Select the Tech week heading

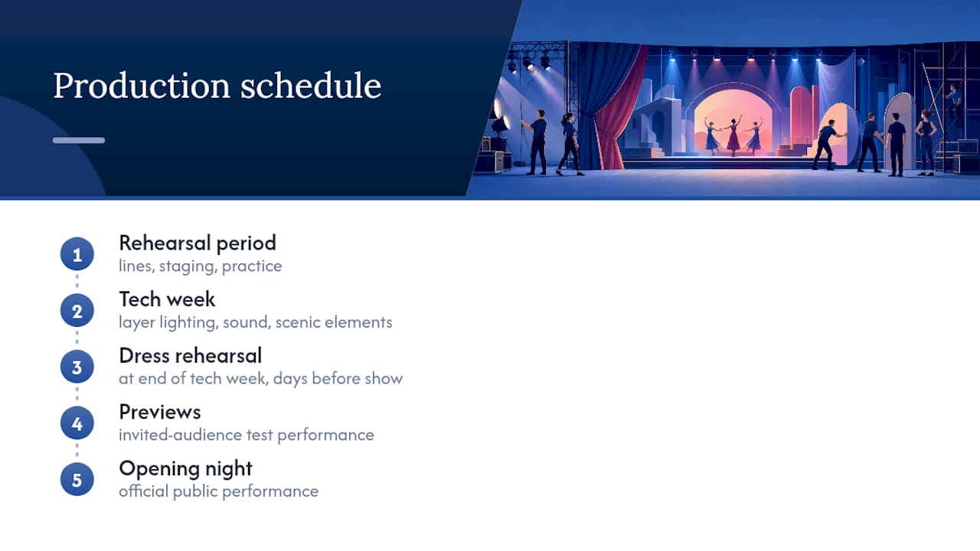(x=167, y=299)
